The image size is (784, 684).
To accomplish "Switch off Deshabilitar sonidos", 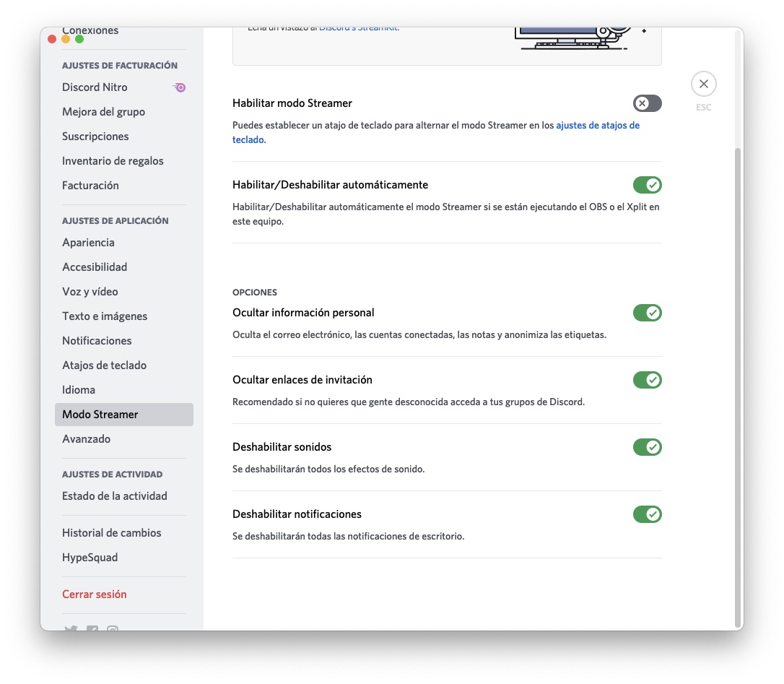I will tap(647, 447).
